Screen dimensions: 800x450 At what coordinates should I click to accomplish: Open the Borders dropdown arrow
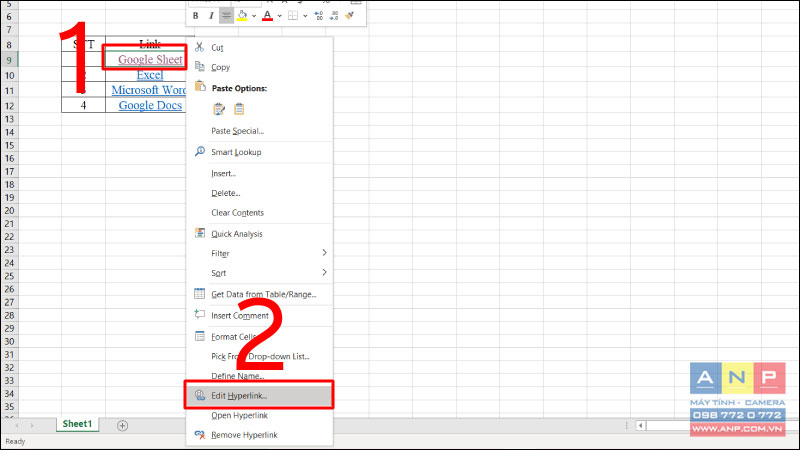tap(305, 16)
